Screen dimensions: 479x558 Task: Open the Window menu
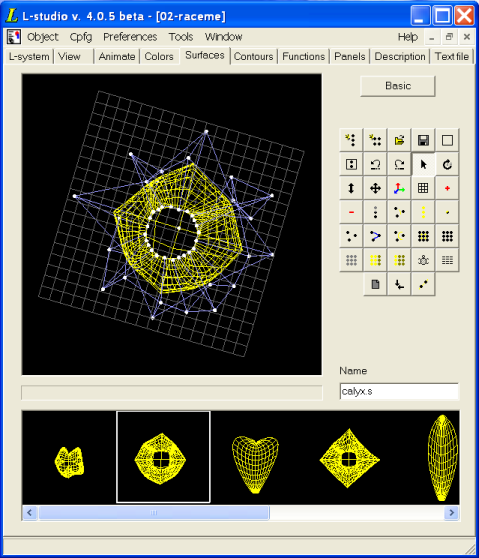click(223, 37)
